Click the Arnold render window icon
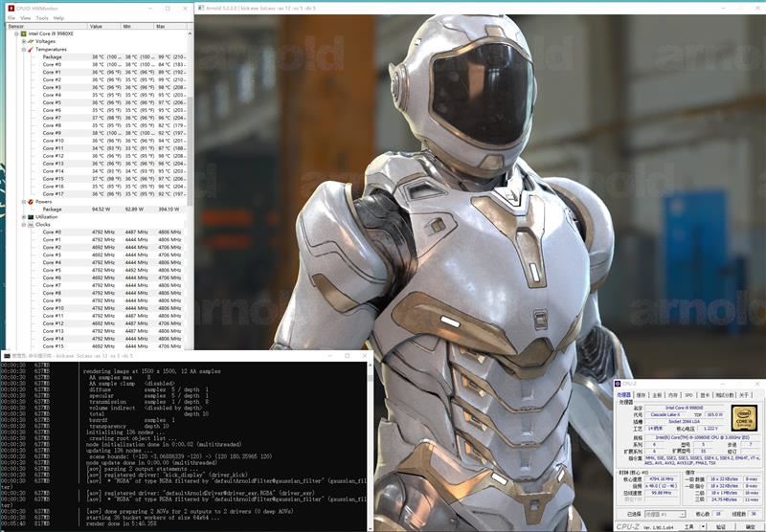 click(201, 8)
